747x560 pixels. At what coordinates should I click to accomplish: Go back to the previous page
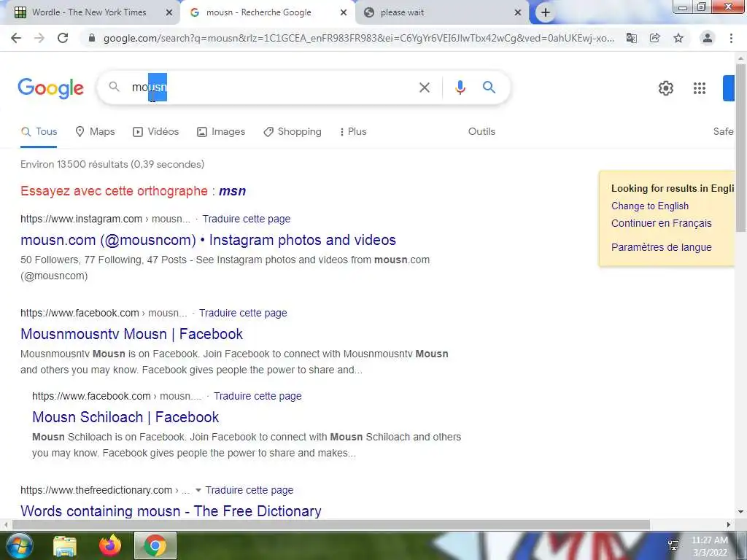click(16, 38)
